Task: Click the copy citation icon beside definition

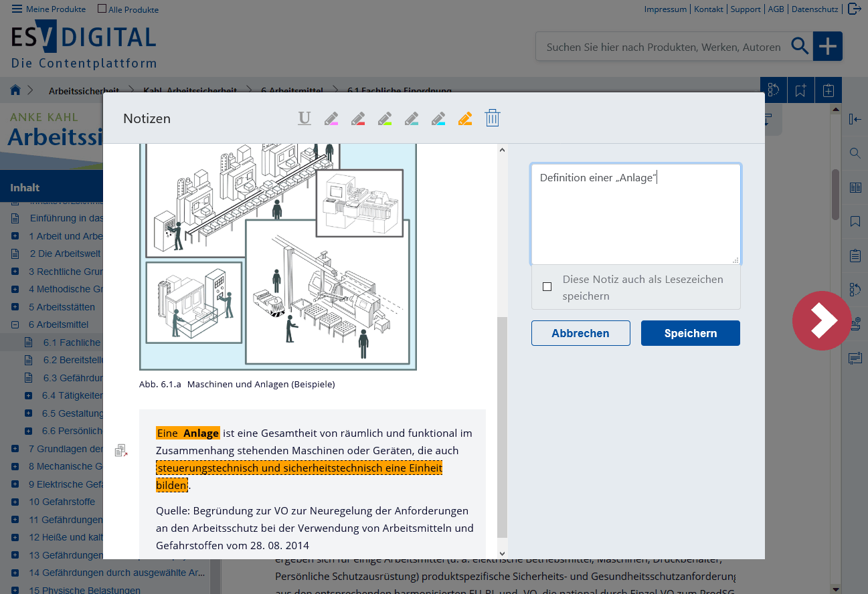Action: tap(121, 450)
